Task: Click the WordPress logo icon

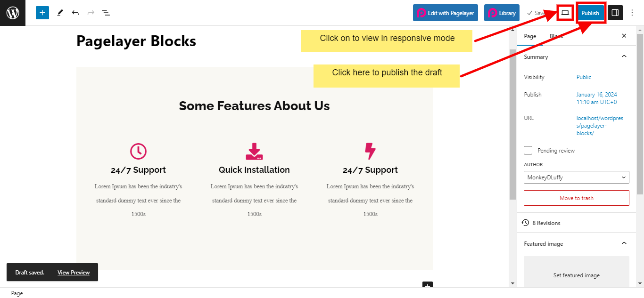Action: click(13, 13)
